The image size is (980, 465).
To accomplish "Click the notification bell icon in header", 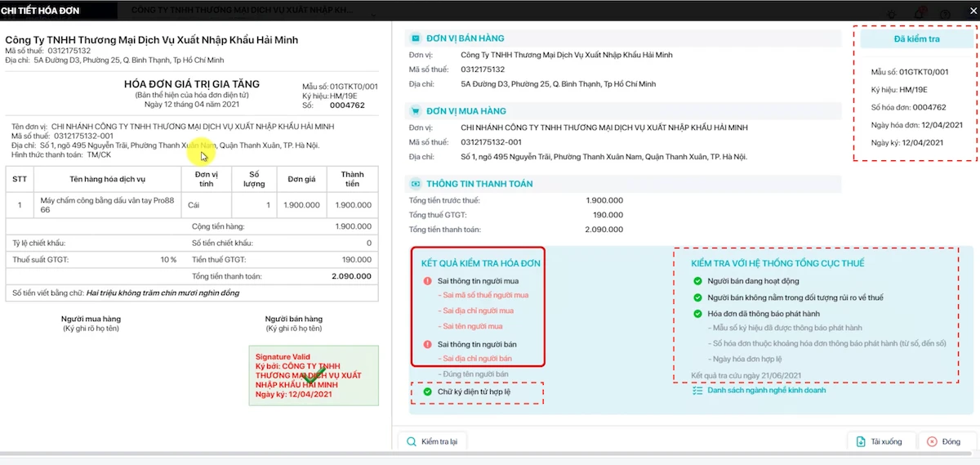I will pyautogui.click(x=920, y=12).
